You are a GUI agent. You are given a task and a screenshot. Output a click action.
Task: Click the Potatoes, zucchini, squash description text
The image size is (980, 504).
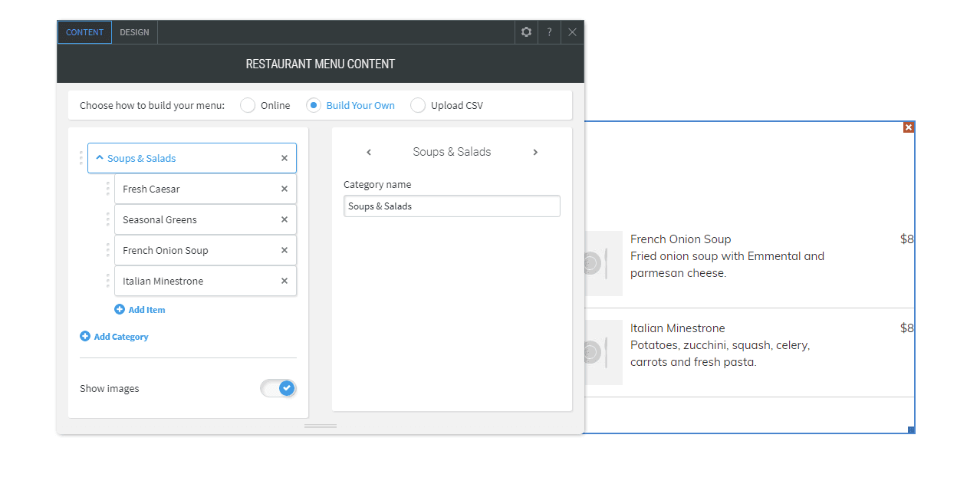coord(720,354)
